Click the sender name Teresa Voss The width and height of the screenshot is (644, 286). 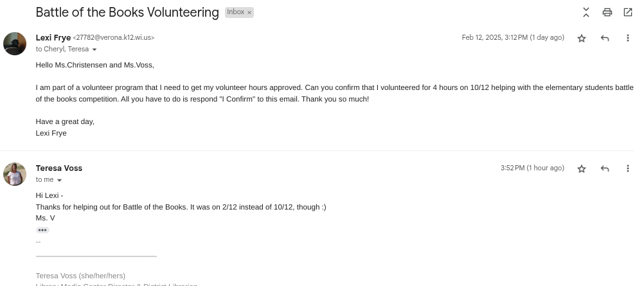(x=59, y=168)
